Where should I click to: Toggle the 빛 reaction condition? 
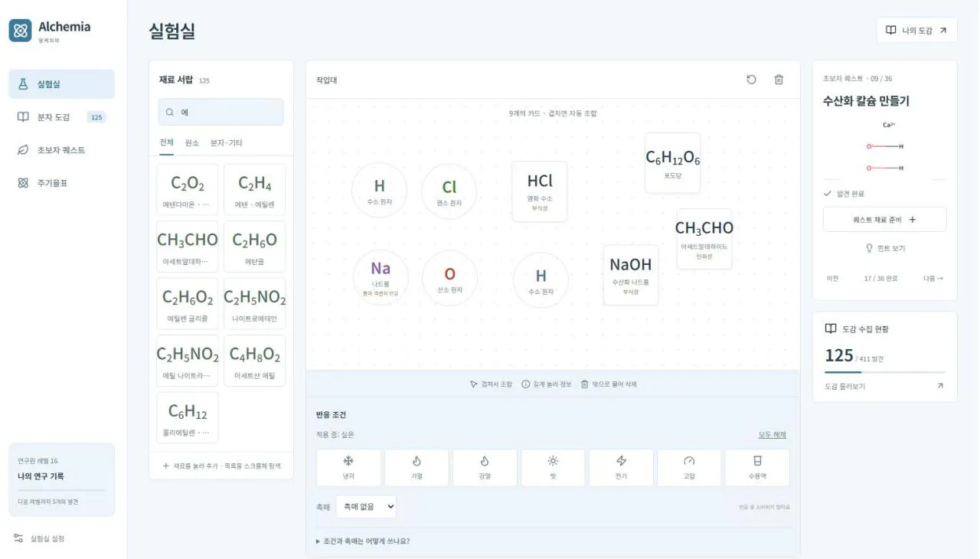553,467
